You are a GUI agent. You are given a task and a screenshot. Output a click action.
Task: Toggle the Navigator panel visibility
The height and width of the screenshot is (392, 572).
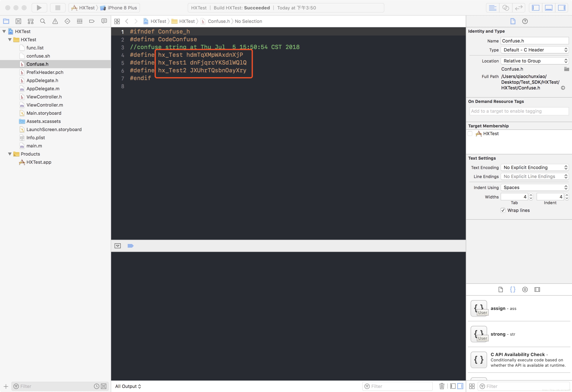536,8
